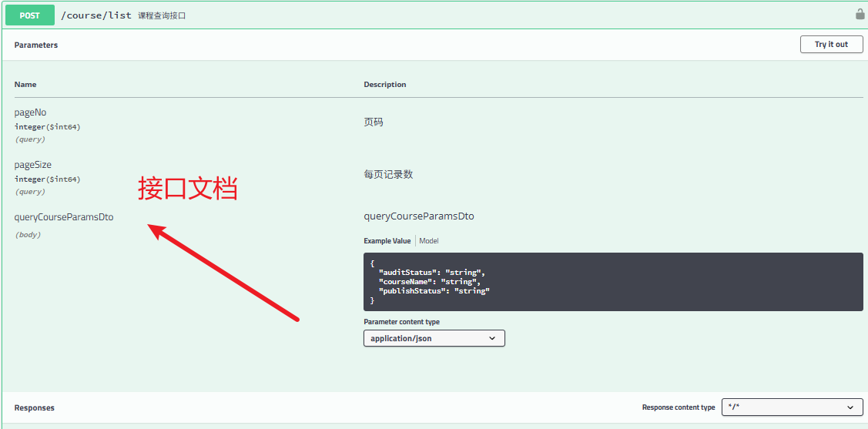Screen dimensions: 868x429
Task: Click the Responses section heading
Action: (35, 407)
